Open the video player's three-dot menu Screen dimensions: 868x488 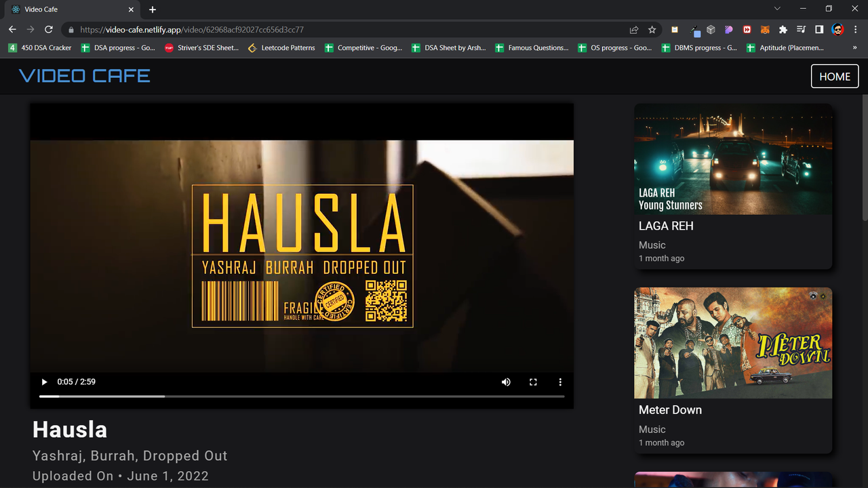click(560, 382)
